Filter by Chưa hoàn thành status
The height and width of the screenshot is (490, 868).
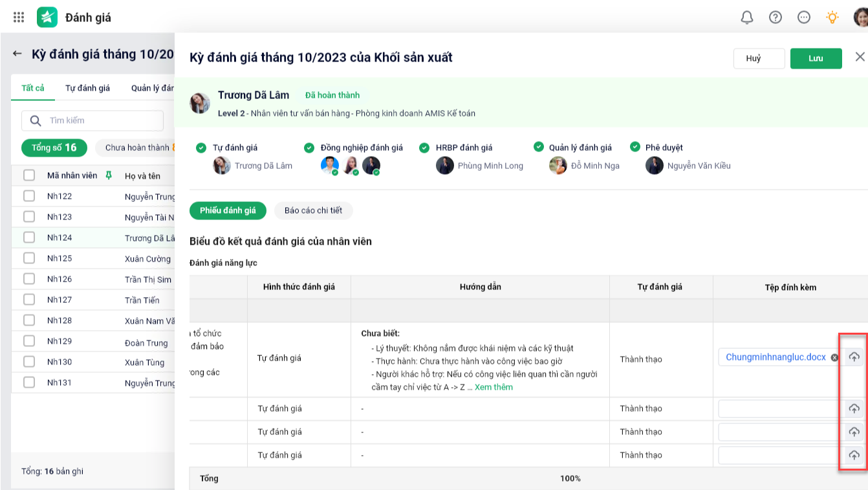tap(136, 148)
